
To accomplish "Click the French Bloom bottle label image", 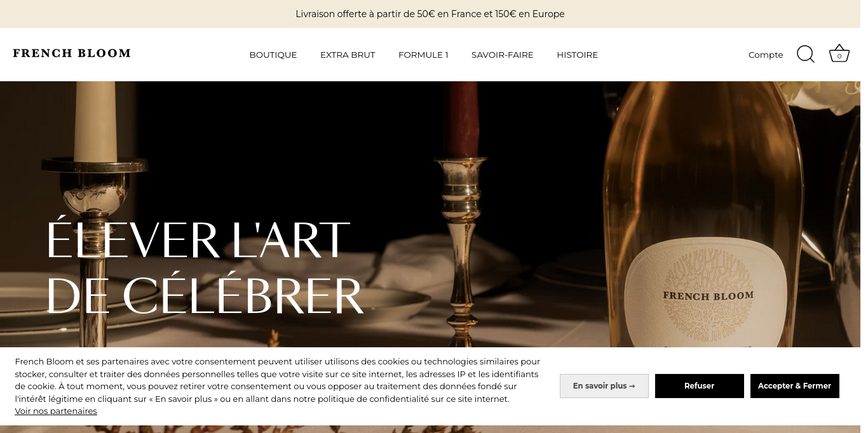I will [707, 295].
